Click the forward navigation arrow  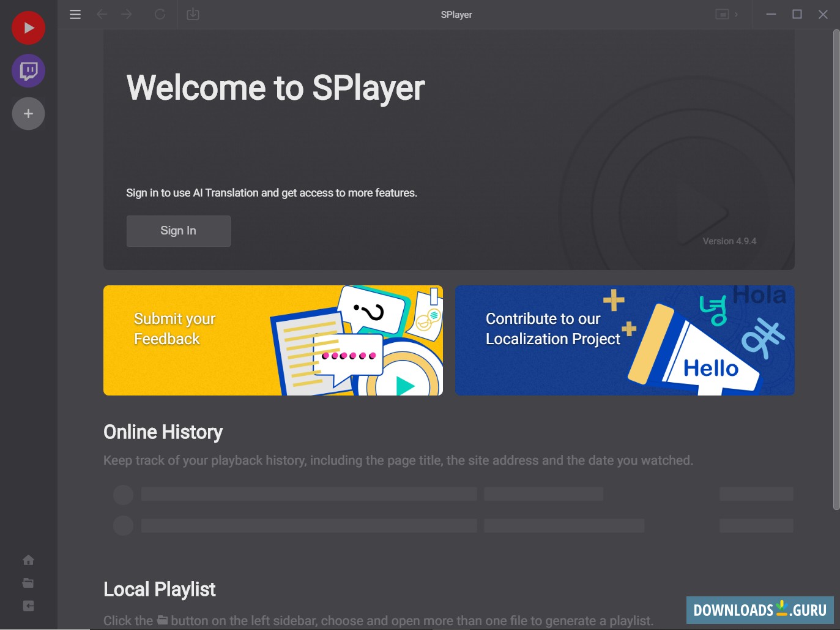pyautogui.click(x=127, y=14)
